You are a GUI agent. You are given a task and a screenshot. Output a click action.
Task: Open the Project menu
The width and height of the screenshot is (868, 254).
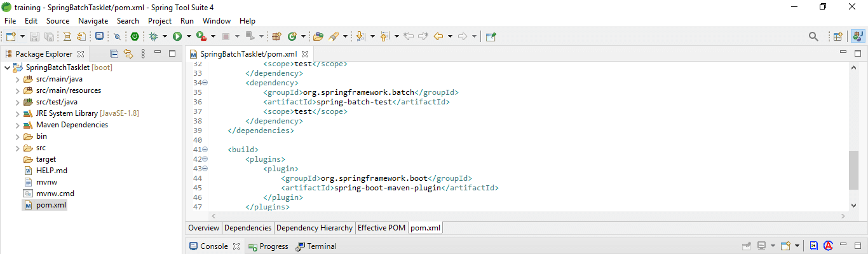(x=159, y=21)
